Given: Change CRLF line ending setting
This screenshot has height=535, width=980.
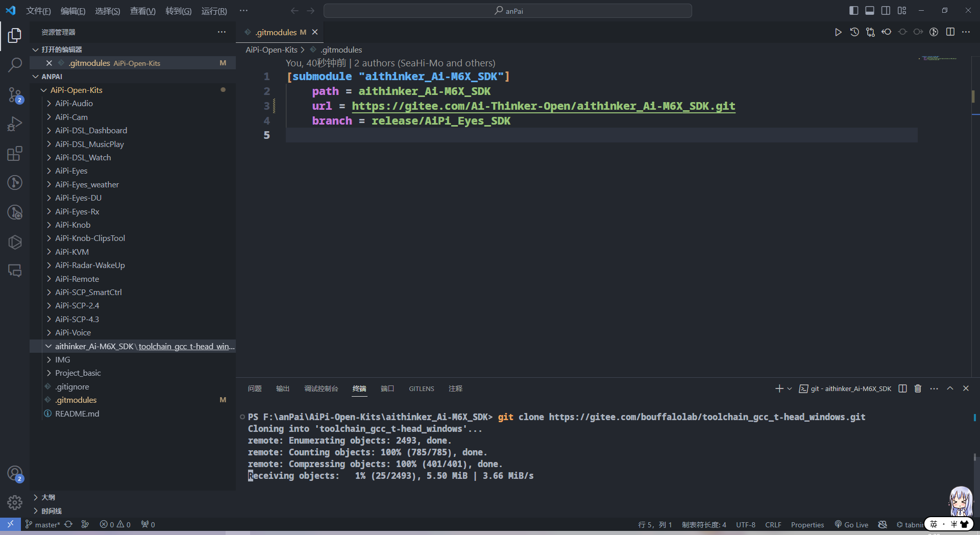Looking at the screenshot, I should click(x=773, y=524).
